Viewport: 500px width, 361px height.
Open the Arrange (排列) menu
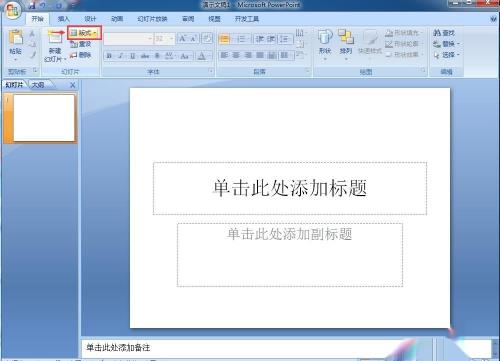click(346, 45)
